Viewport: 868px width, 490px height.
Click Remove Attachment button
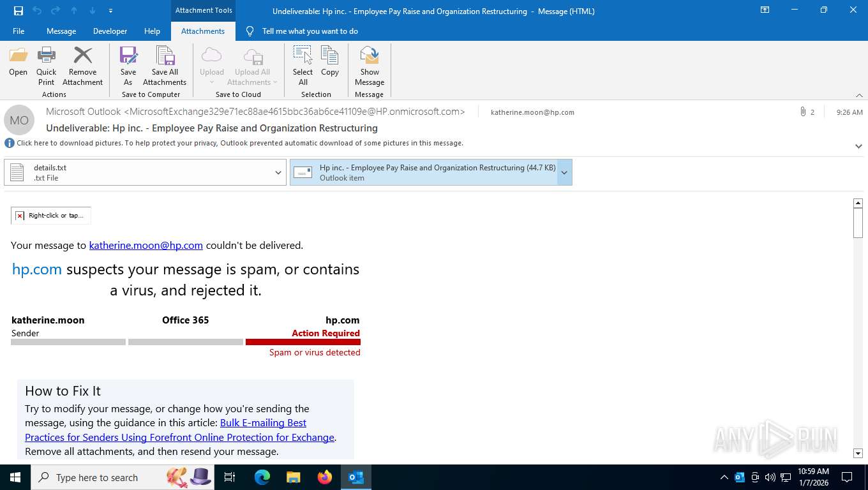(x=82, y=66)
